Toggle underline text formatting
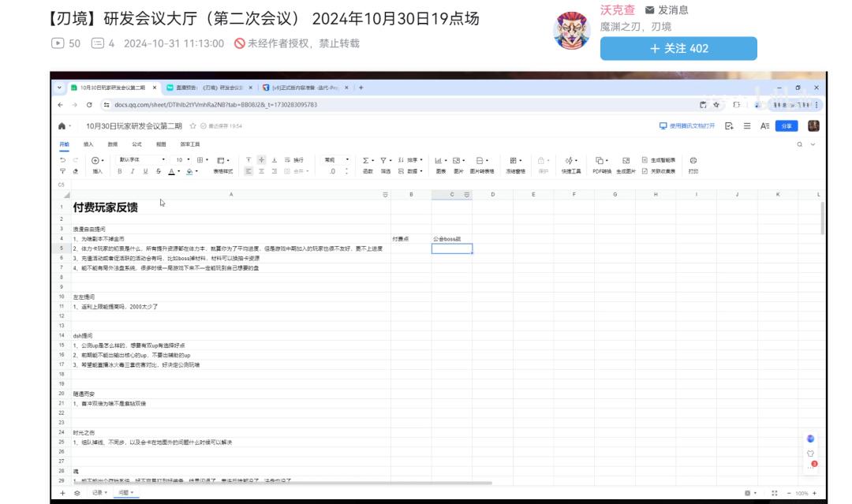852x504 pixels. coord(145,171)
